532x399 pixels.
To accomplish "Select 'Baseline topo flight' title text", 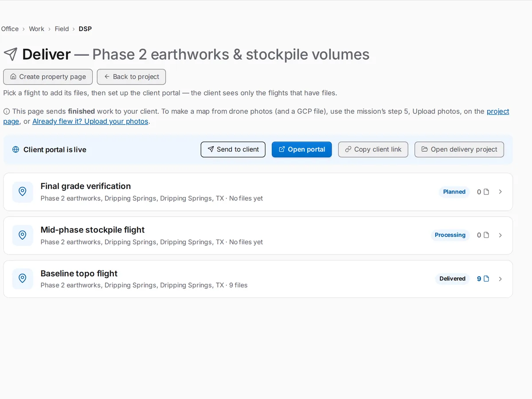I will (x=79, y=273).
